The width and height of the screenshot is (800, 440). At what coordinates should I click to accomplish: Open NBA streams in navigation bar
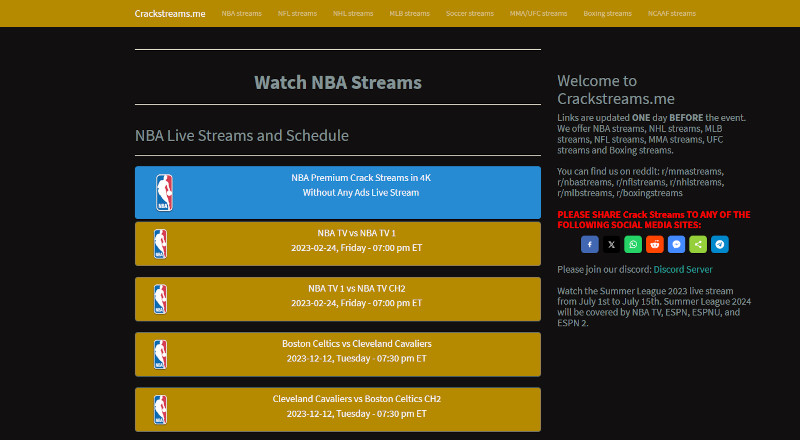tap(241, 14)
